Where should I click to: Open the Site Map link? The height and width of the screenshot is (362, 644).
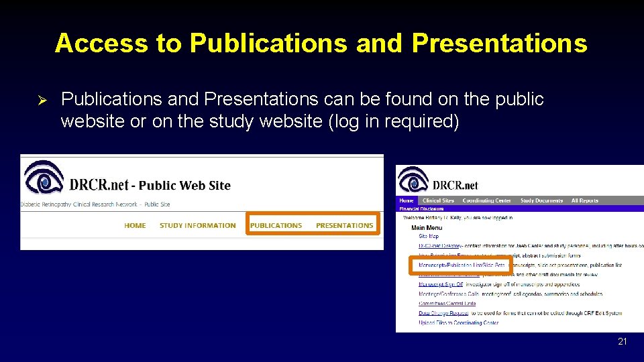[x=429, y=236]
